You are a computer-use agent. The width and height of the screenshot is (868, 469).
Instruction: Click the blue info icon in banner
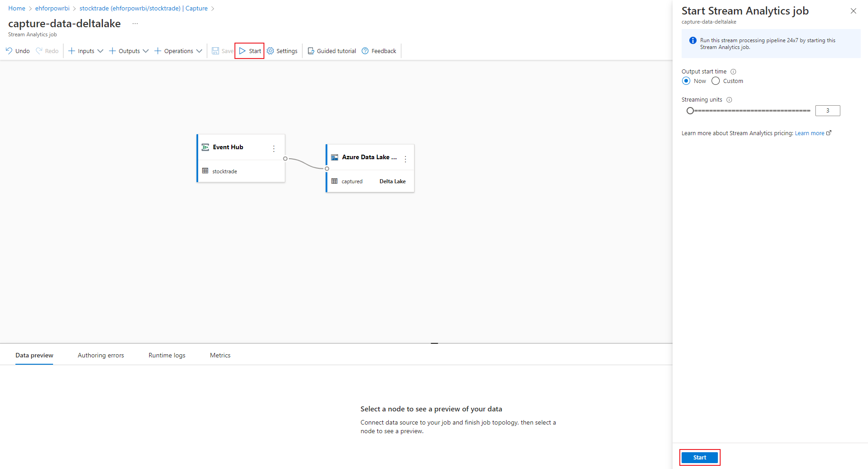693,40
